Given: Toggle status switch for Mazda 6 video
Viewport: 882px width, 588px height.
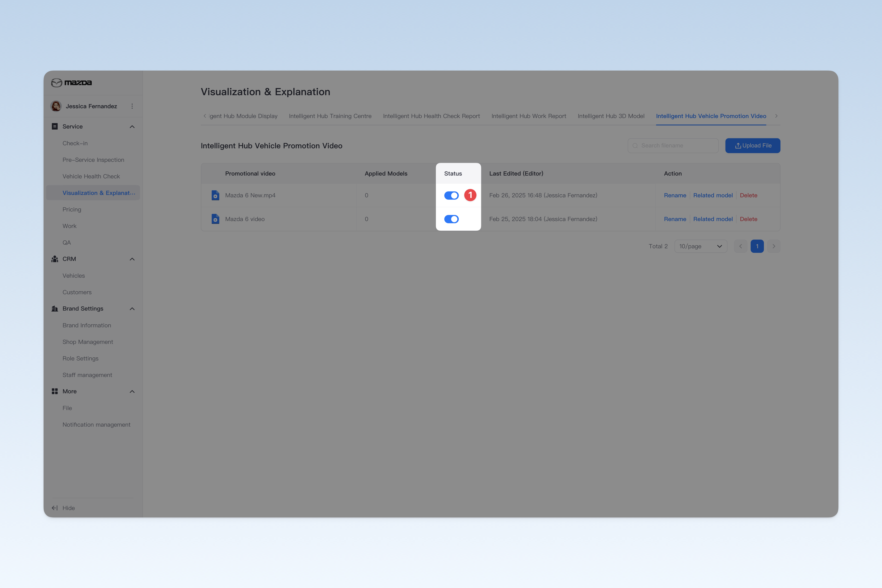Looking at the screenshot, I should pyautogui.click(x=451, y=219).
